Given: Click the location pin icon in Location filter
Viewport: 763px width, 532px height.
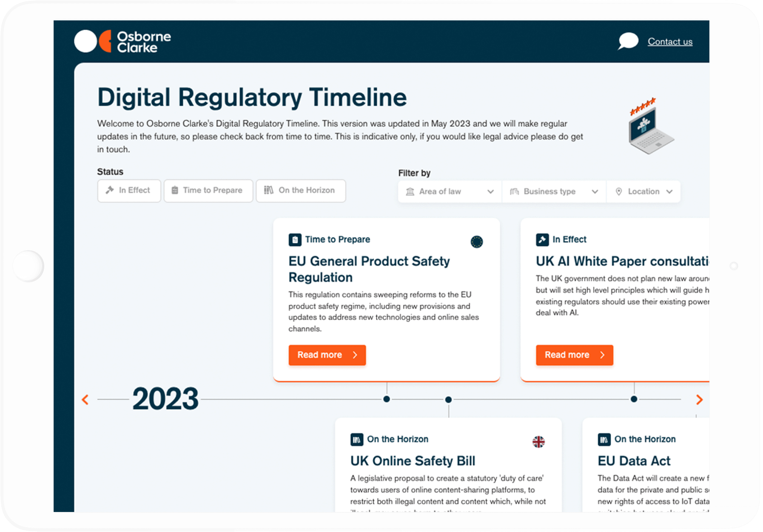Looking at the screenshot, I should click(619, 191).
